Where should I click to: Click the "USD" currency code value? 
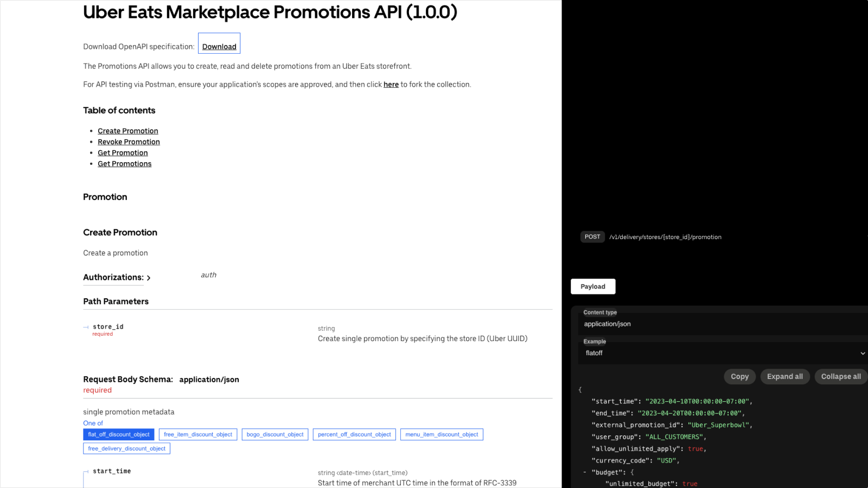click(666, 461)
